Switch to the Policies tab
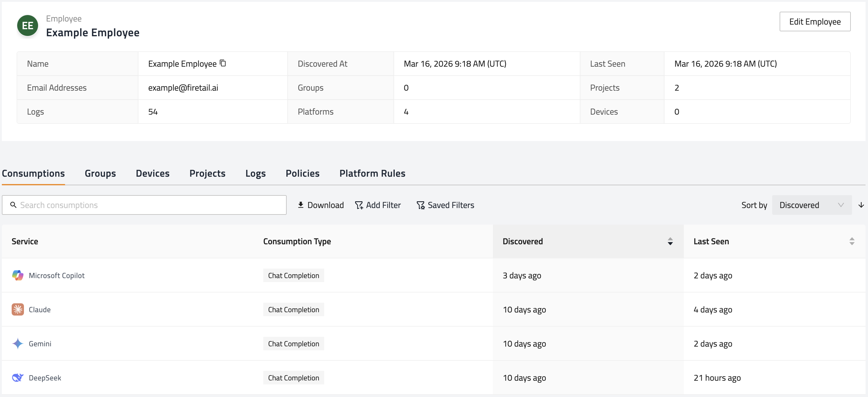Screen dimensions: 868x397 (302, 173)
